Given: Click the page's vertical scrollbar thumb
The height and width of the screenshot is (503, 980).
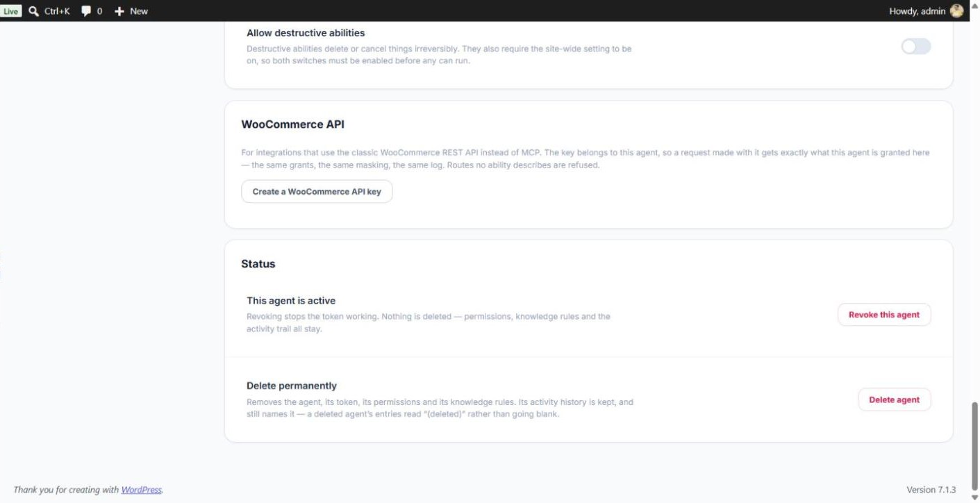Looking at the screenshot, I should point(974,447).
